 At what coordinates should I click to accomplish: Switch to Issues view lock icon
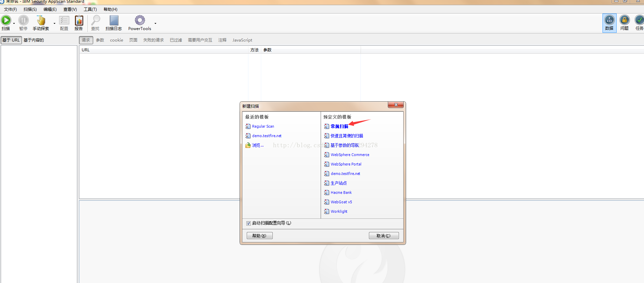624,20
